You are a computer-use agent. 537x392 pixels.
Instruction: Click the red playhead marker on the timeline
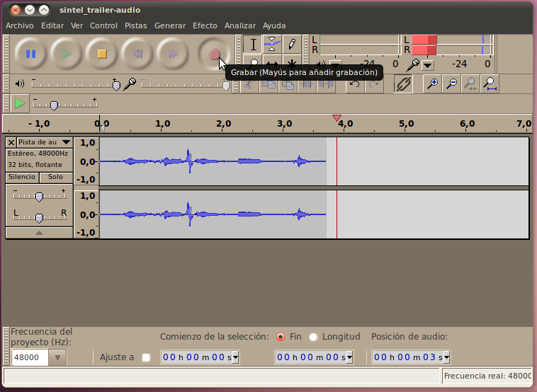pos(337,118)
